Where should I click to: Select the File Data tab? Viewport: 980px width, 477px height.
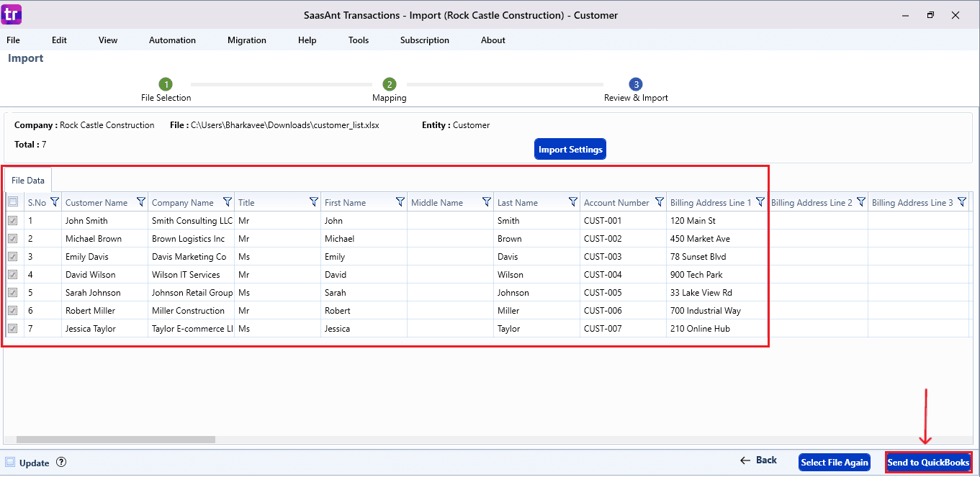point(28,180)
